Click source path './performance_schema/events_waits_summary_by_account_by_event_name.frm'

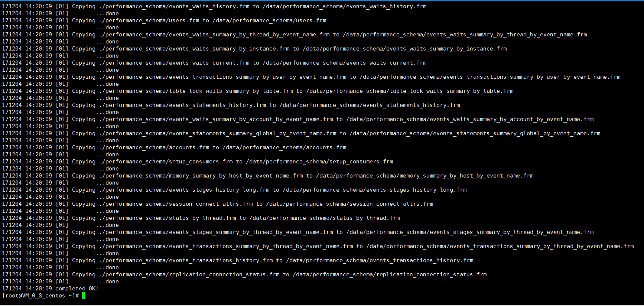(216, 119)
